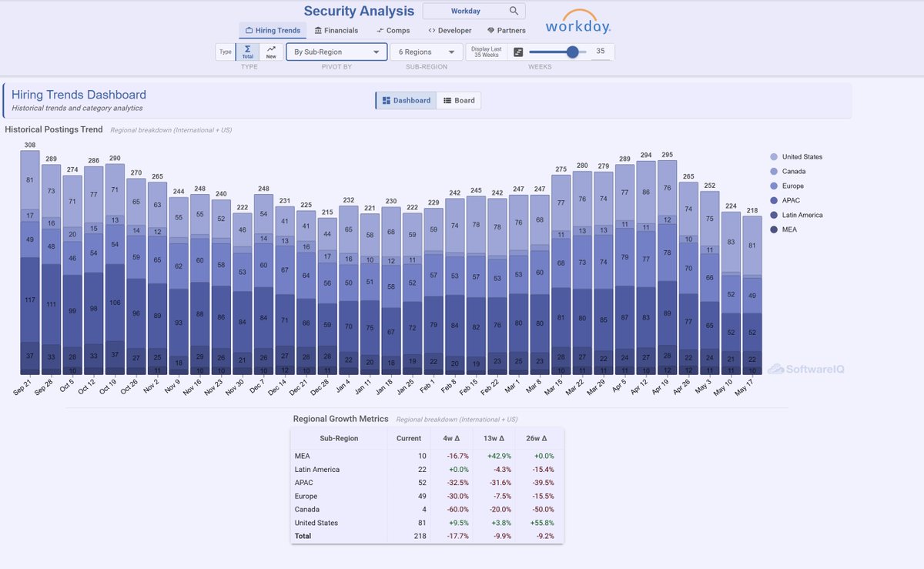
Task: Select the Europe row label in table
Action: [x=306, y=496]
